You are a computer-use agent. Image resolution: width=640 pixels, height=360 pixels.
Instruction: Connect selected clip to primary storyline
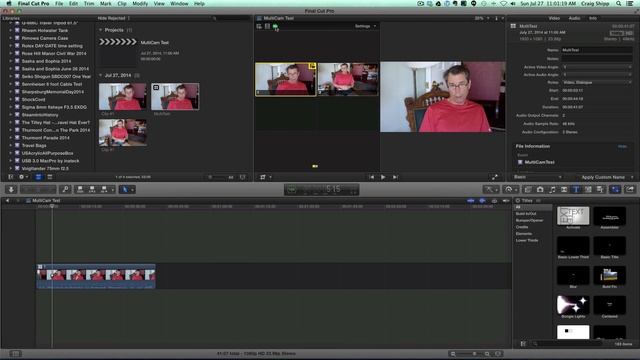pyautogui.click(x=80, y=189)
